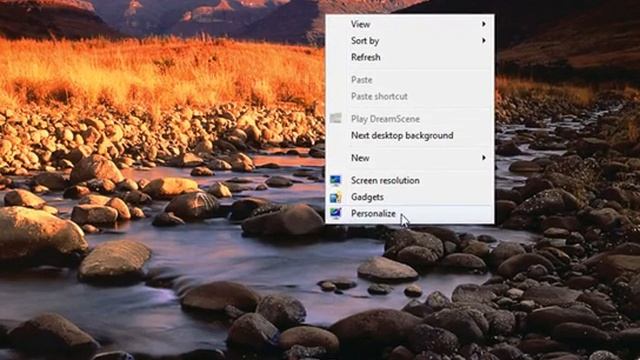This screenshot has height=360, width=640.
Task: Click the Personalize icon
Action: coord(336,213)
